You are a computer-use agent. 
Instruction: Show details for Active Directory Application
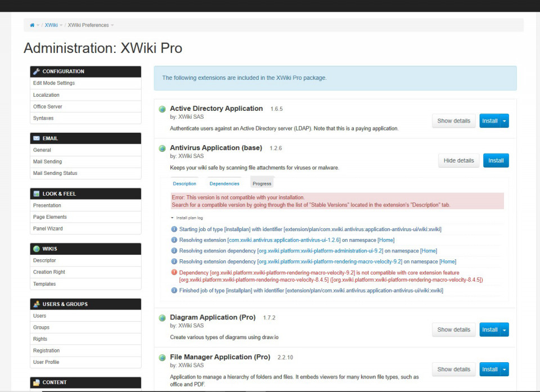[453, 121]
